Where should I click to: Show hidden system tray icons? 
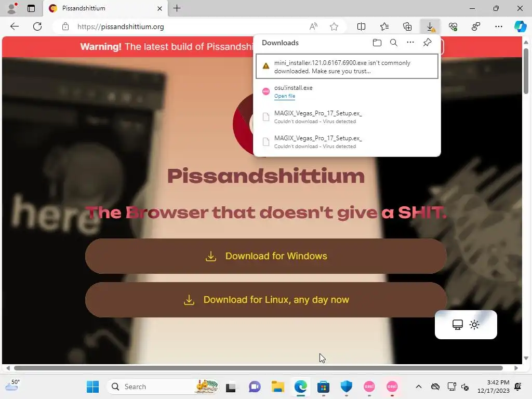tap(419, 387)
